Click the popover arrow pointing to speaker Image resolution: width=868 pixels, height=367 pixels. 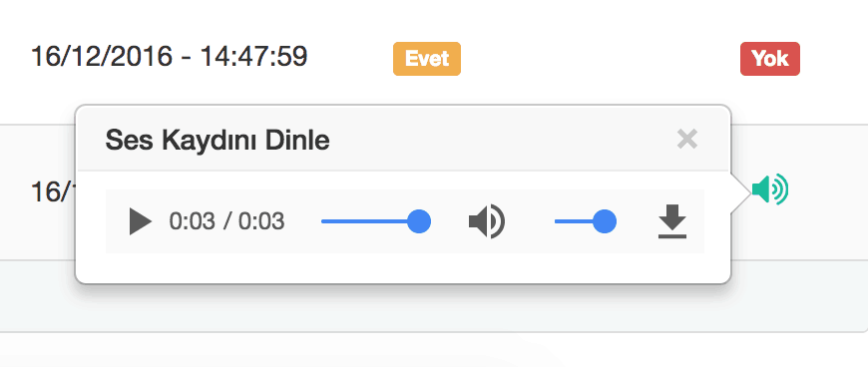[x=741, y=191]
